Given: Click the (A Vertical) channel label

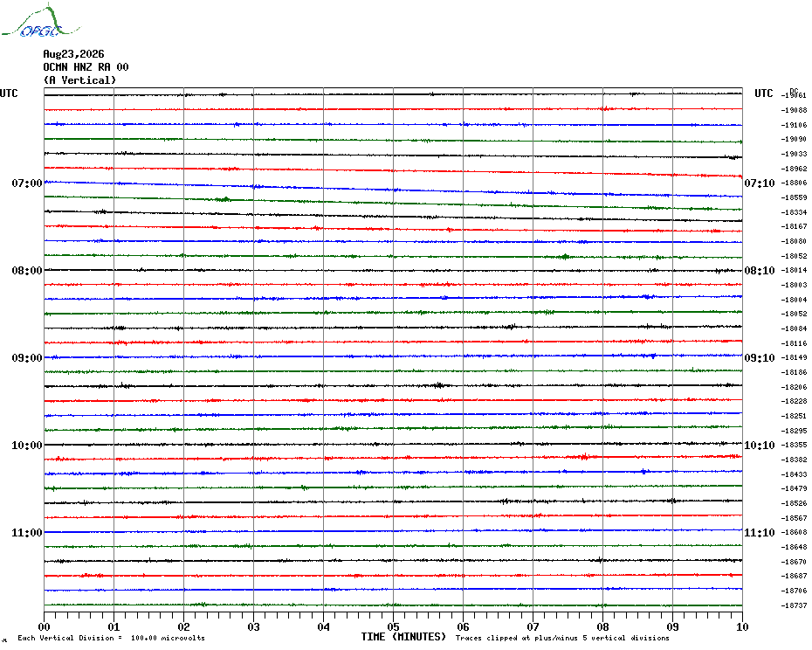Looking at the screenshot, I should point(79,80).
